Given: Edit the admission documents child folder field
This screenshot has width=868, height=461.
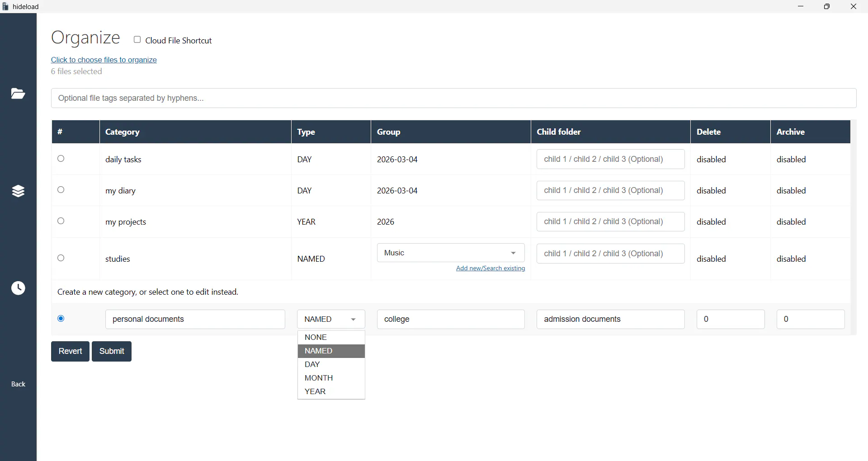Looking at the screenshot, I should (610, 319).
